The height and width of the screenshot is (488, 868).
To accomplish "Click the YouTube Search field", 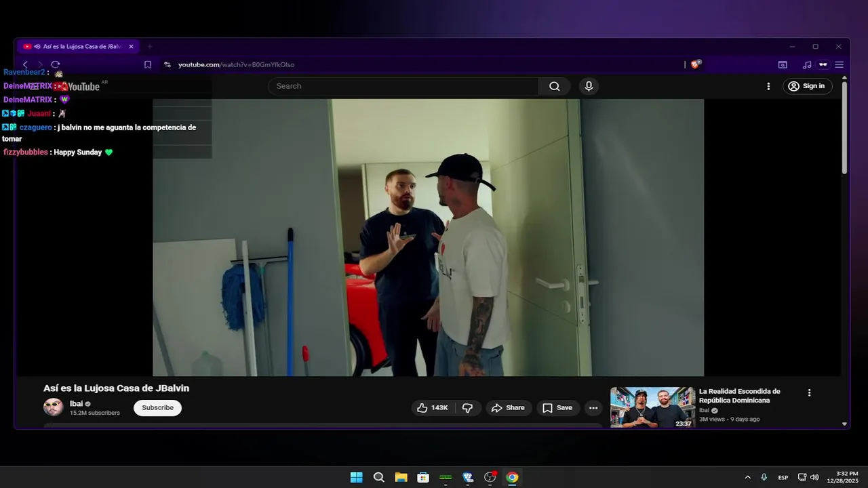I will (x=404, y=86).
